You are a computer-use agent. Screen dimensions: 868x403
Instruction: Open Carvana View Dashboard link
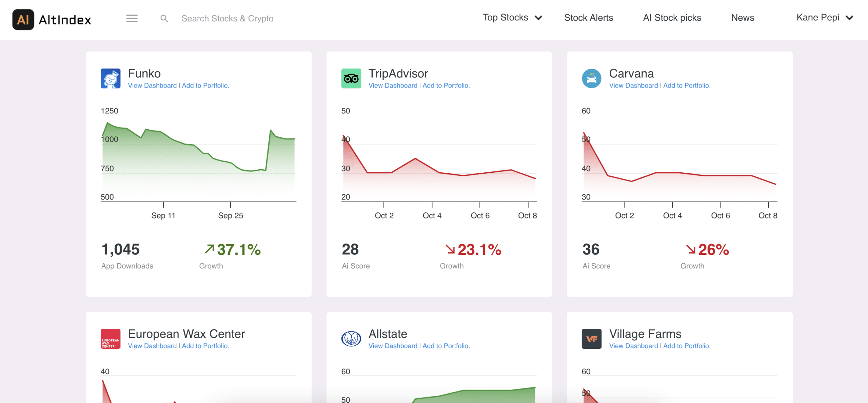[x=633, y=85]
